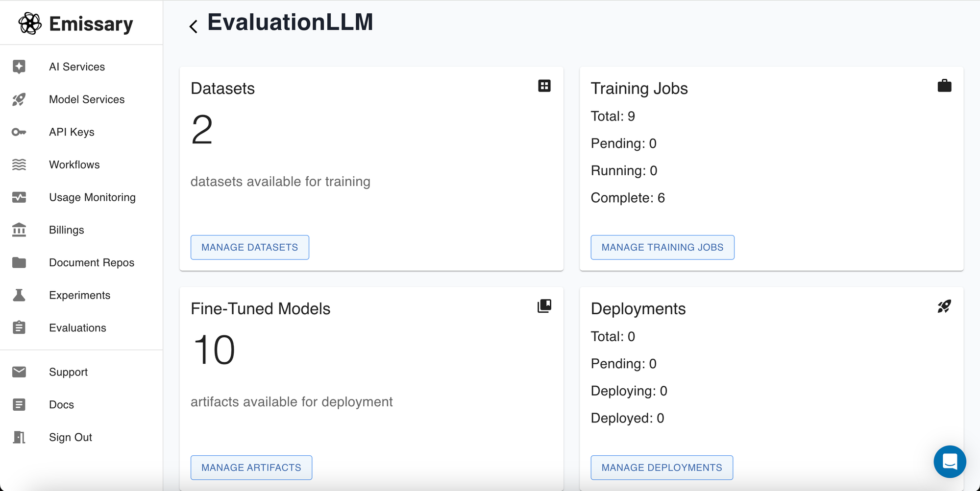Viewport: 980px width, 491px height.
Task: Click the Emissary brand name
Action: (91, 24)
